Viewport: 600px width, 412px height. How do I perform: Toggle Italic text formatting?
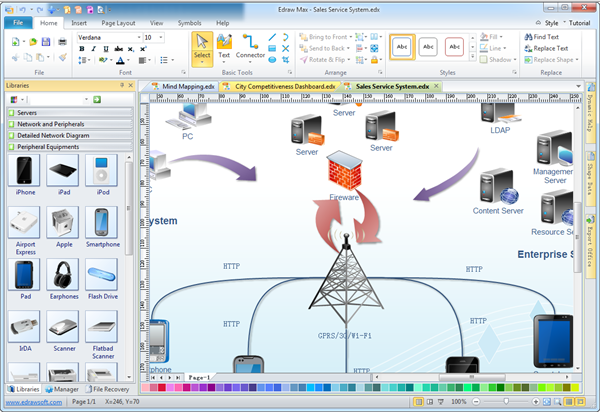coord(93,49)
